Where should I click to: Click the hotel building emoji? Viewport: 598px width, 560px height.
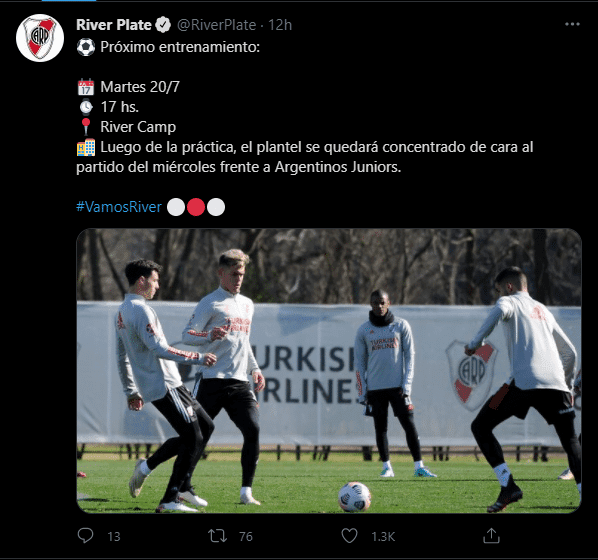pyautogui.click(x=86, y=147)
